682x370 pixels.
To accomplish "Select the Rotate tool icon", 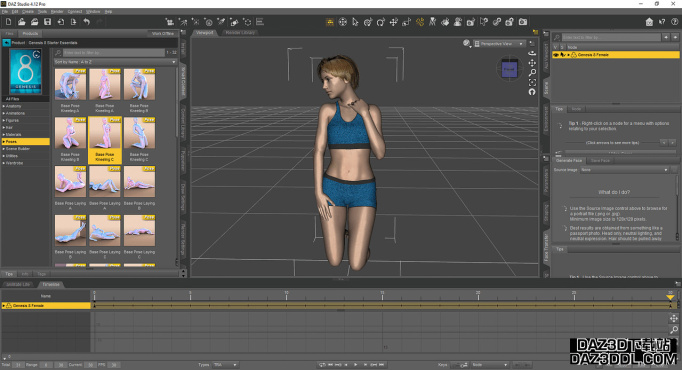I will pos(381,22).
